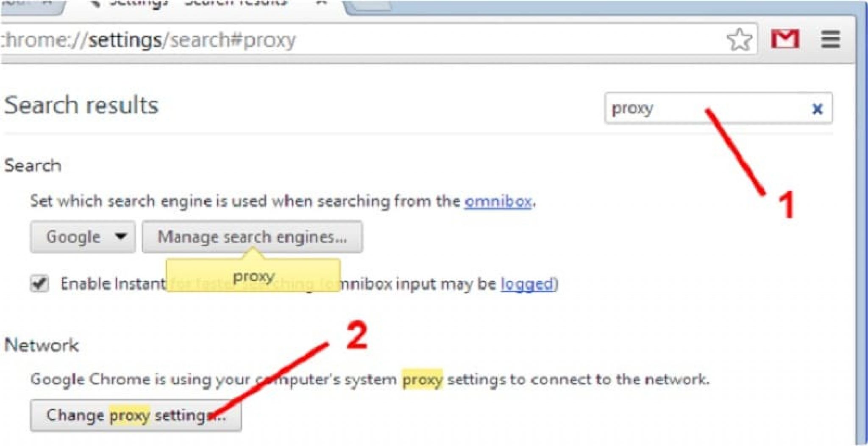This screenshot has height=446, width=868.
Task: Click the yellow proxy tooltip bubble
Action: [253, 275]
